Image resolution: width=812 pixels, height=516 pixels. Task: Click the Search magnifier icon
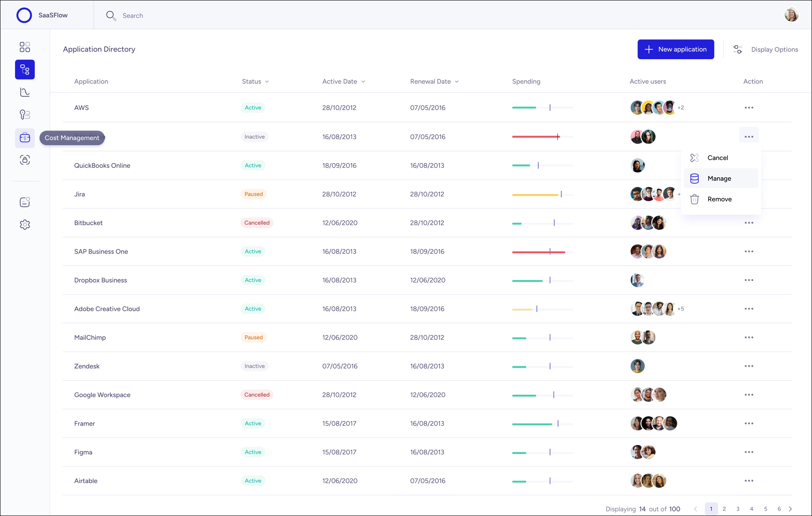tap(111, 15)
